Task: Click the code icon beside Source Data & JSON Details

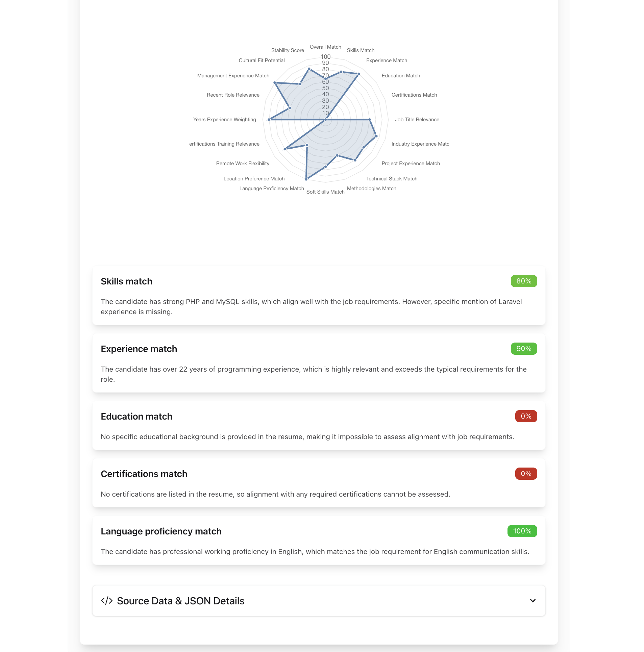Action: tap(106, 601)
